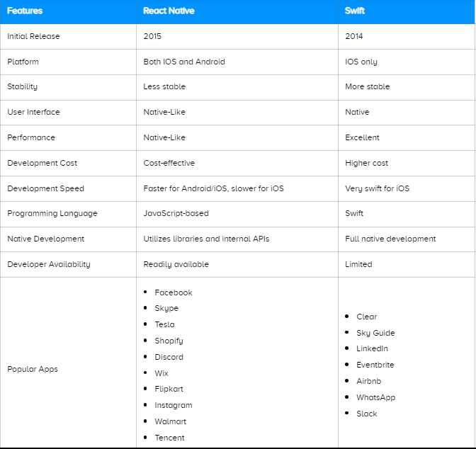476x449 pixels.
Task: Select Facebook in the React Native list
Action: tap(174, 292)
